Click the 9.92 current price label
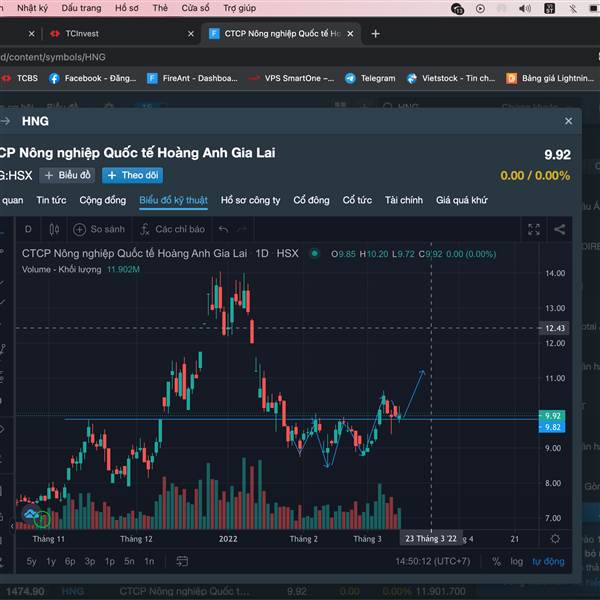Viewport: 600px width, 600px height. 552,416
